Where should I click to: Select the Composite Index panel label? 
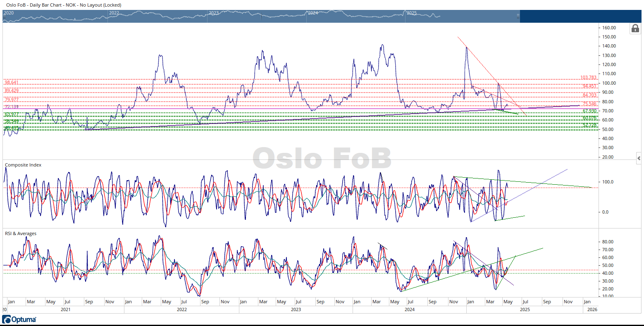pyautogui.click(x=23, y=165)
